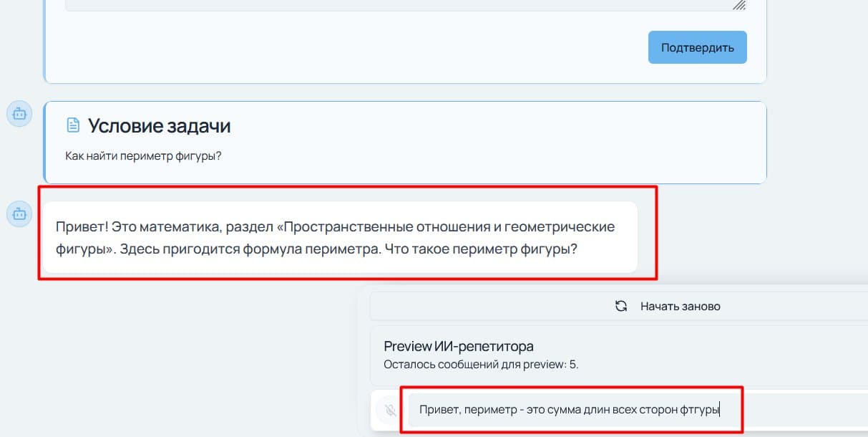The width and height of the screenshot is (868, 437).
Task: Click the document icon before «Условие задачи»
Action: pos(72,125)
